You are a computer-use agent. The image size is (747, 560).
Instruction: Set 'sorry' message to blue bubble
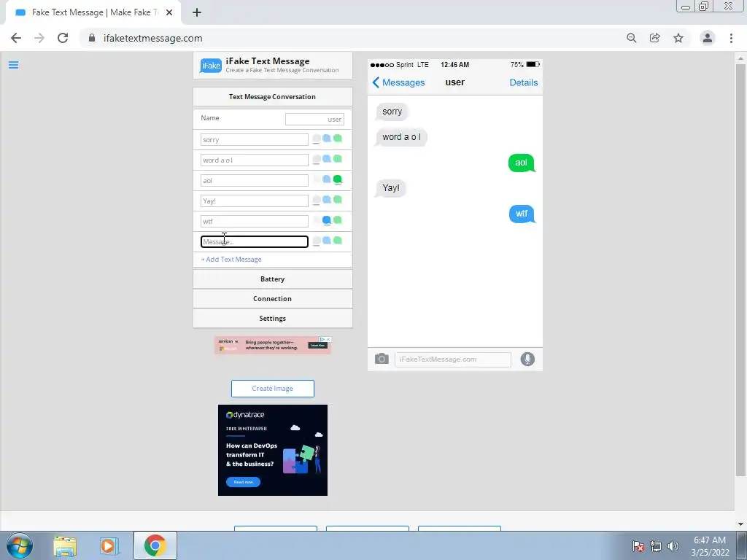point(327,139)
